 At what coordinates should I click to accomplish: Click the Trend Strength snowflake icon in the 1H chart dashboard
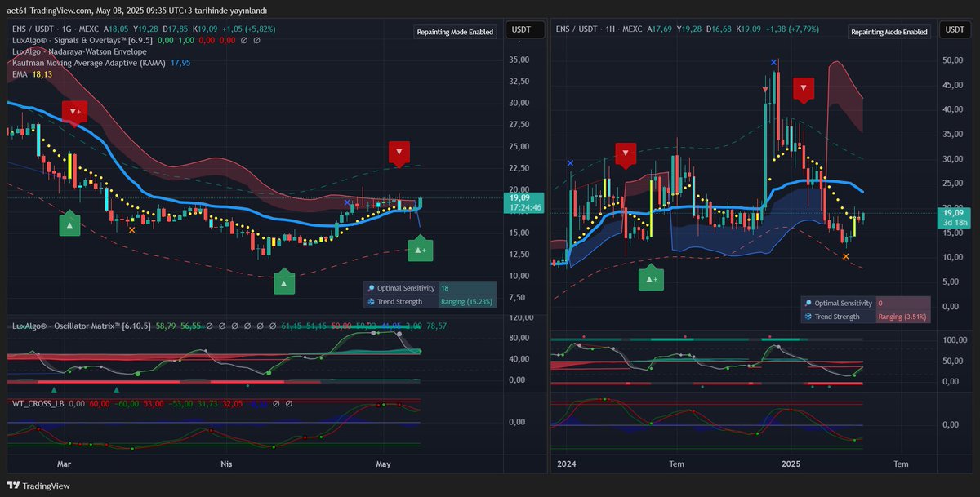click(808, 317)
